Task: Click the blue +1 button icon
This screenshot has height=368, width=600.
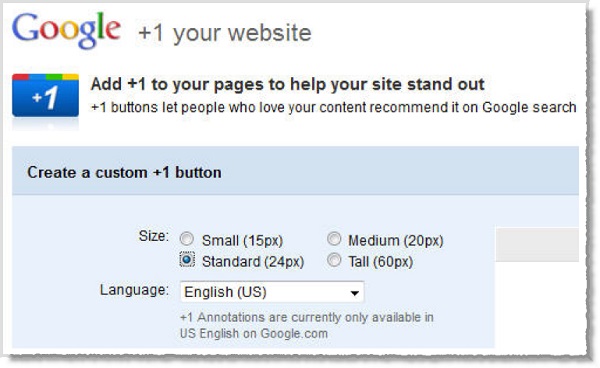Action: [x=46, y=95]
